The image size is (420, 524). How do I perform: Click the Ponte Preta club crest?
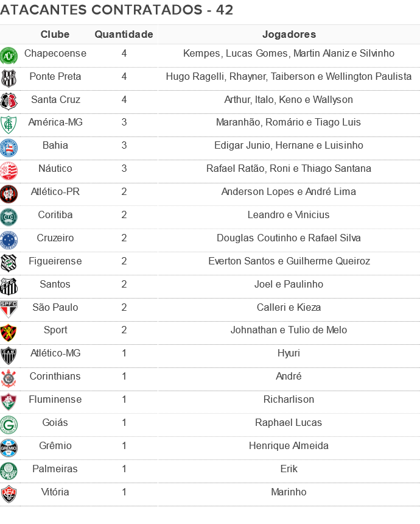point(9,79)
